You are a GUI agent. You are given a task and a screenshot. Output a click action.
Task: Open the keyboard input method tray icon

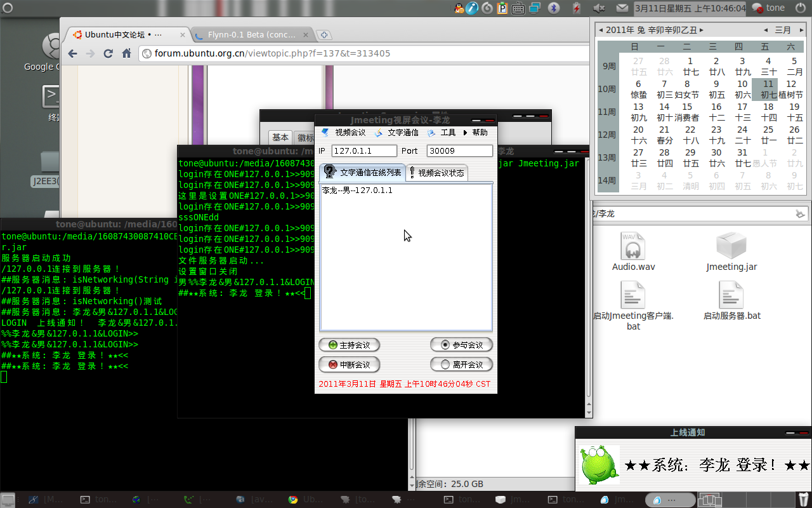[x=518, y=8]
